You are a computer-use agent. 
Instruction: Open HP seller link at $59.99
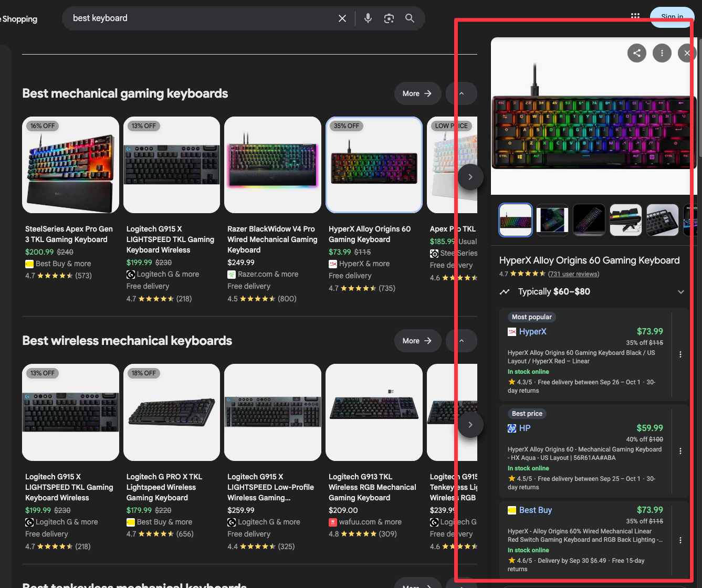tap(525, 428)
